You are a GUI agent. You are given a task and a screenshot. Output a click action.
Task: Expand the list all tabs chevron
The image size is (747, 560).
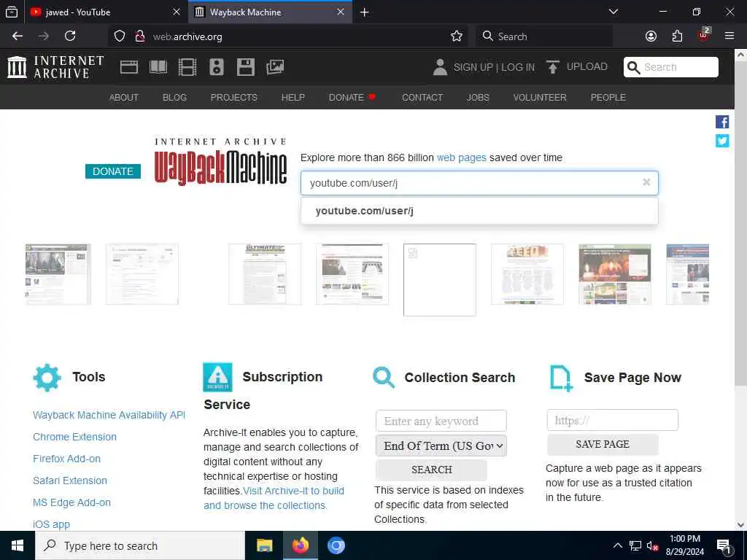614,12
